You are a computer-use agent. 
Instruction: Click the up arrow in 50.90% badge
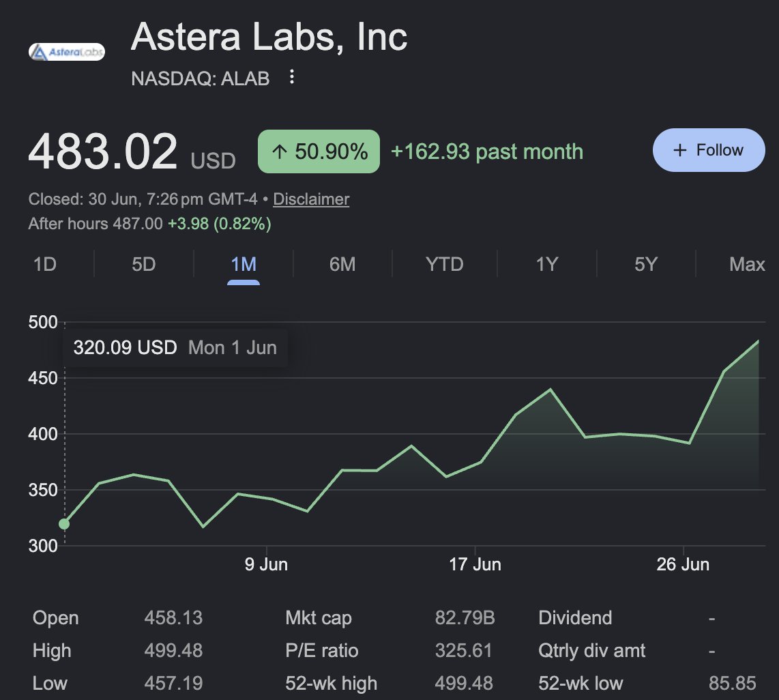(279, 151)
